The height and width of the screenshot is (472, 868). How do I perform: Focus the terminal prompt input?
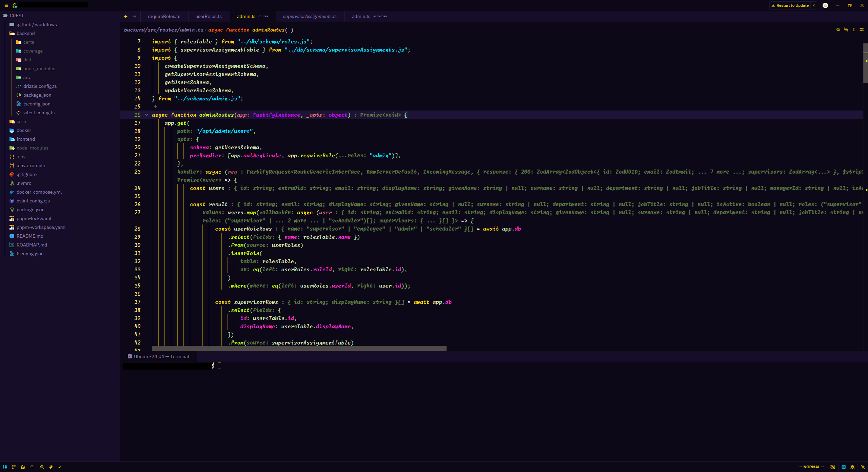(219, 365)
